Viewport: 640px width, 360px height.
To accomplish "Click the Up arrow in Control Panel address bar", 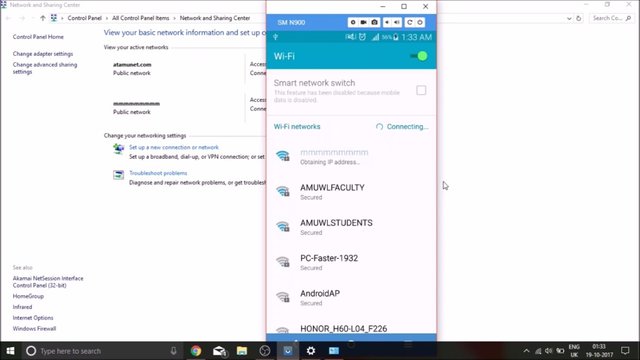I will coord(43,18).
